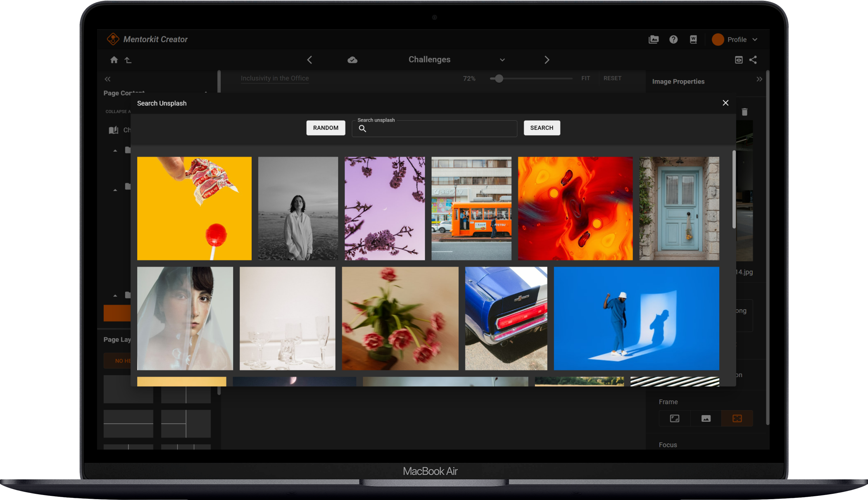Viewport: 868px width, 500px height.
Task: Collapse the Image Properties panel
Action: (x=759, y=79)
